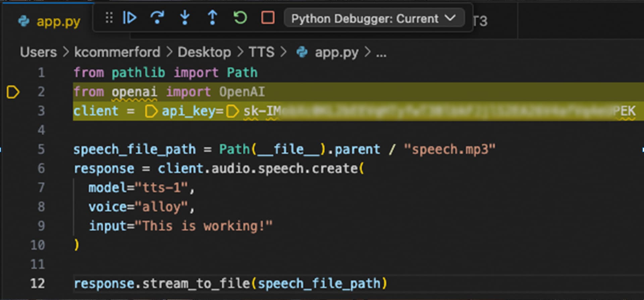
Task: Click the Path(__file__).parent expression
Action: [300, 150]
